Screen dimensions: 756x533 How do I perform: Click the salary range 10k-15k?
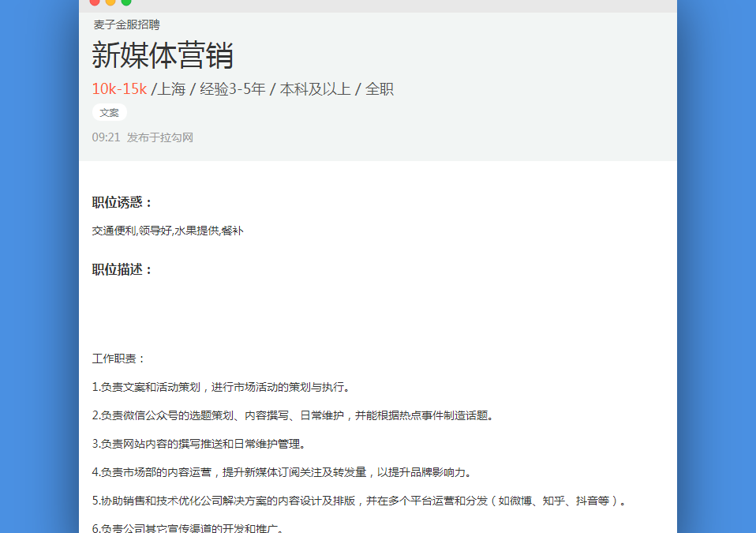coord(119,88)
